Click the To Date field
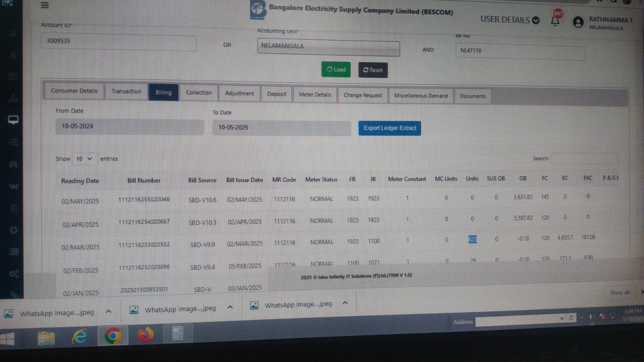The width and height of the screenshot is (644, 362). point(282,128)
